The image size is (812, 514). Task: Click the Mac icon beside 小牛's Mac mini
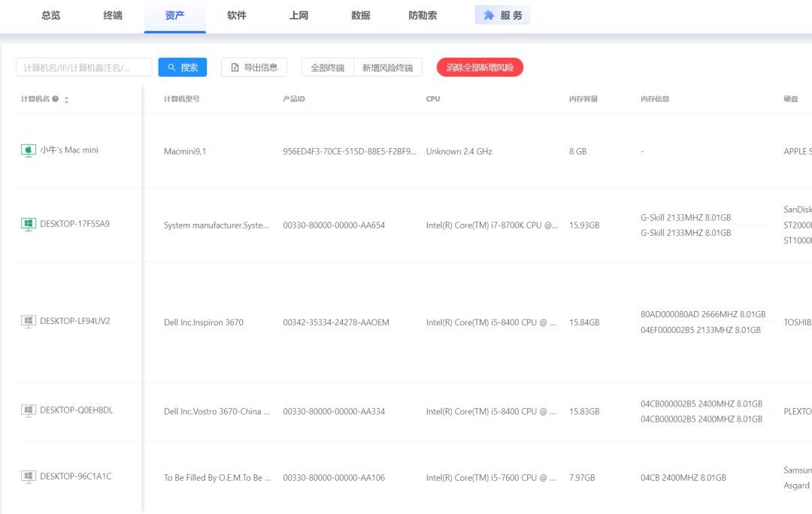click(x=28, y=150)
